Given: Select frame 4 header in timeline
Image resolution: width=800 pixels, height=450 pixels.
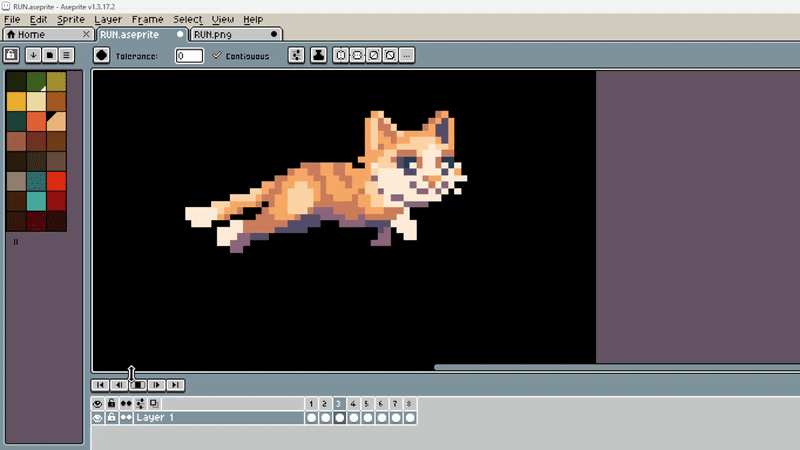Looking at the screenshot, I should click(x=353, y=404).
